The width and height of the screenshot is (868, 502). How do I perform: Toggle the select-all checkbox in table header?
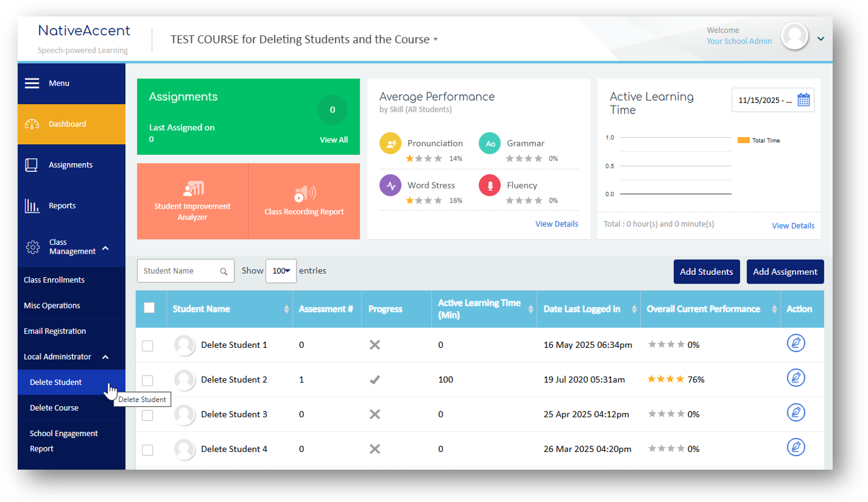click(x=150, y=308)
